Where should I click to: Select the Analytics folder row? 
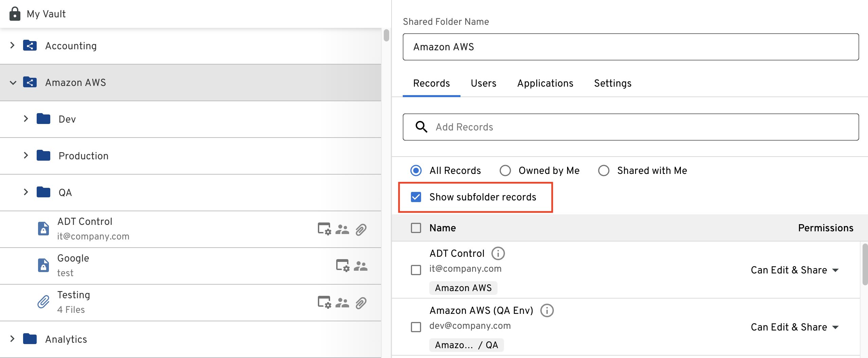191,339
